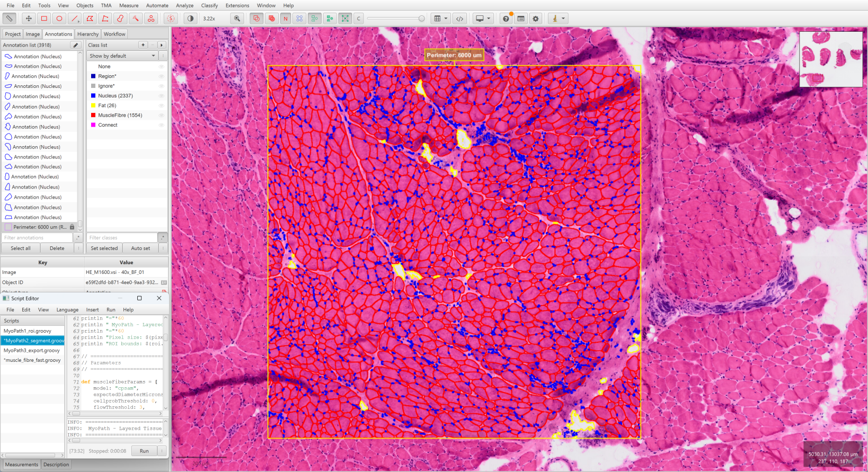Open the help question mark icon
Image resolution: width=868 pixels, height=472 pixels.
[x=506, y=19]
